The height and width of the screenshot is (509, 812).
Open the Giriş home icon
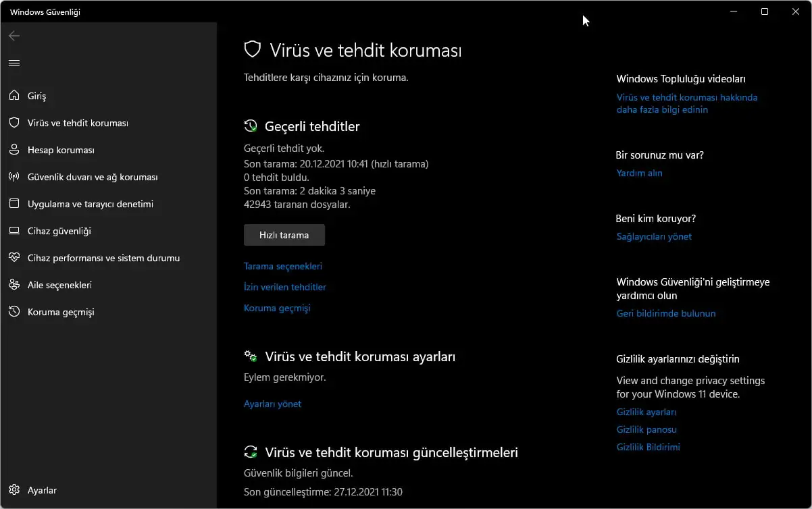14,96
